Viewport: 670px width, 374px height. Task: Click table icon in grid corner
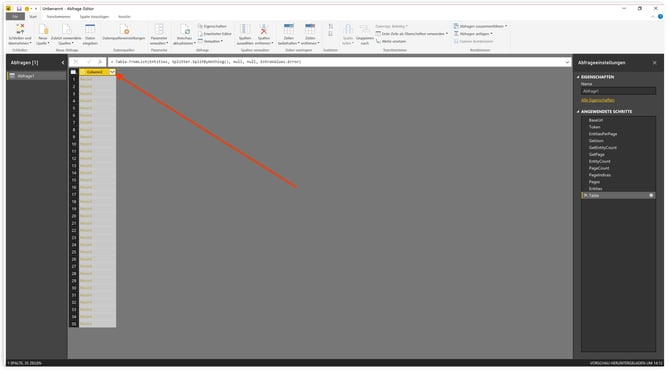tap(73, 72)
